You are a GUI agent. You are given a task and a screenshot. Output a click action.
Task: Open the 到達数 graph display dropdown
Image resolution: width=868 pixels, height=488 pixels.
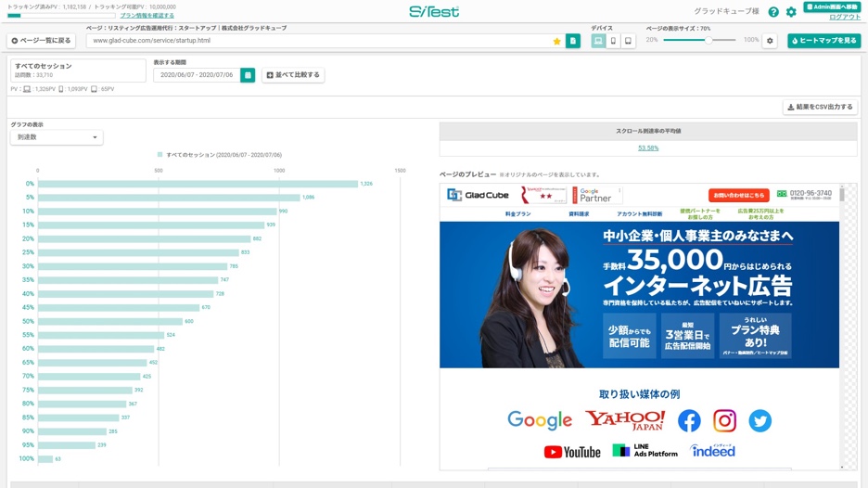coord(57,137)
